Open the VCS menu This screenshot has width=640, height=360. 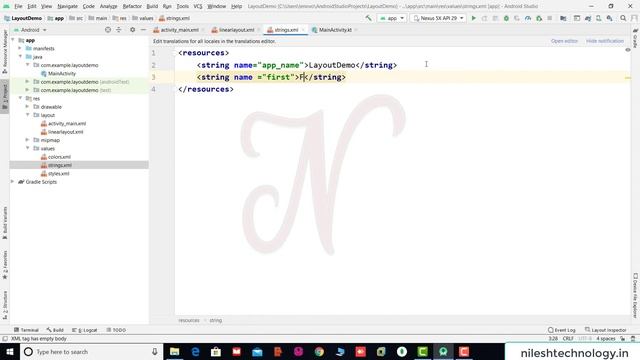click(198, 6)
